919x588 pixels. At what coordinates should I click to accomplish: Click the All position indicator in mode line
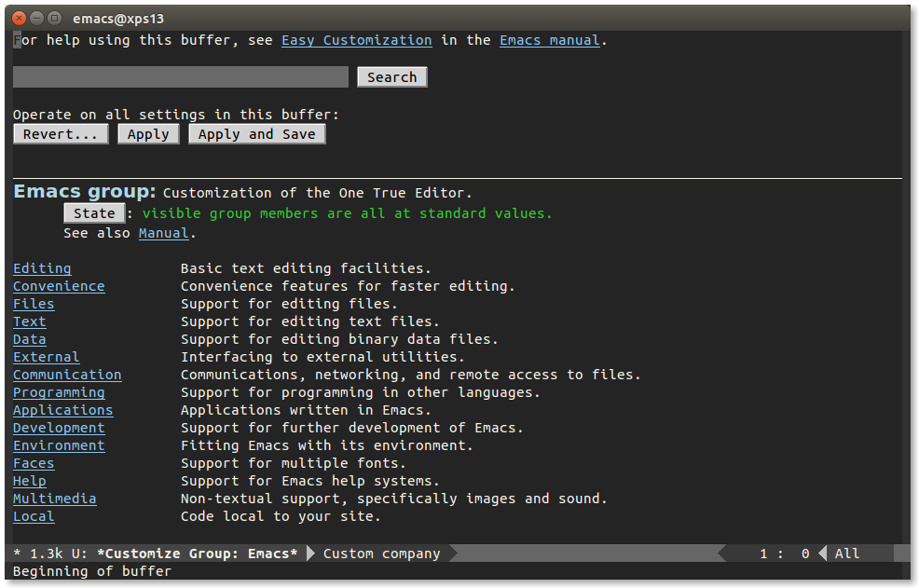847,554
